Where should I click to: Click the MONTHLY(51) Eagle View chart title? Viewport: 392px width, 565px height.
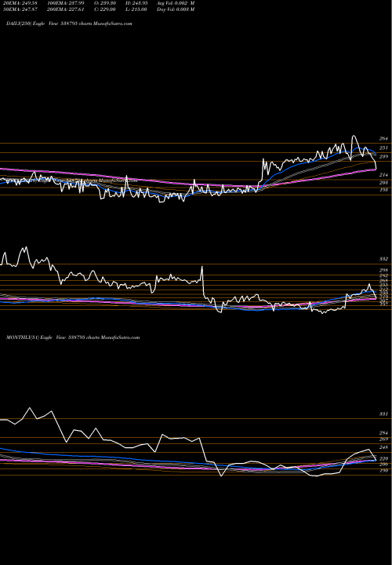coord(73,337)
